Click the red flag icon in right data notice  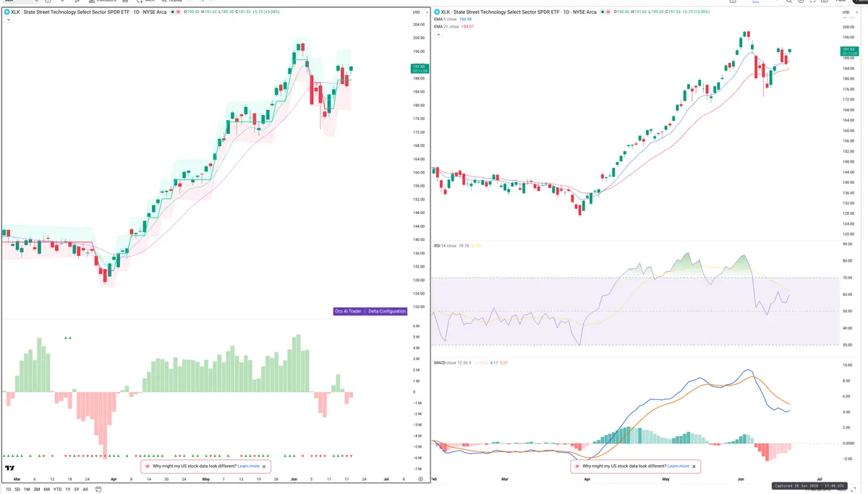[577, 467]
